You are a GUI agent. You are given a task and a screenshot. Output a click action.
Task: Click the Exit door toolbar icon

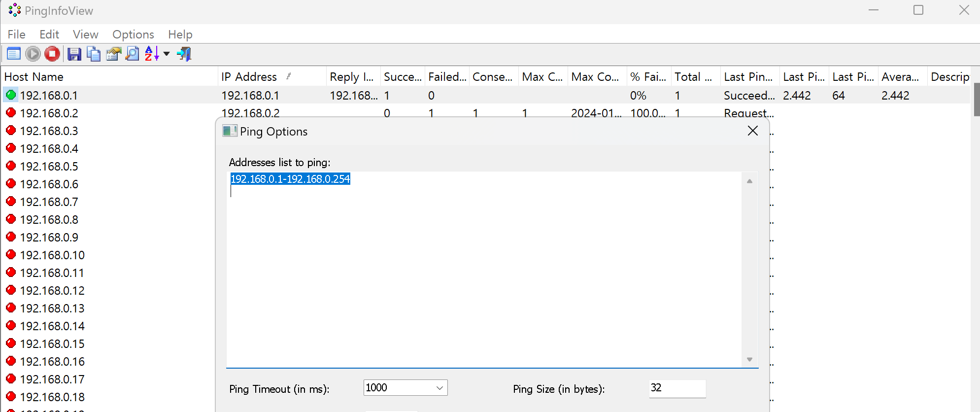184,54
